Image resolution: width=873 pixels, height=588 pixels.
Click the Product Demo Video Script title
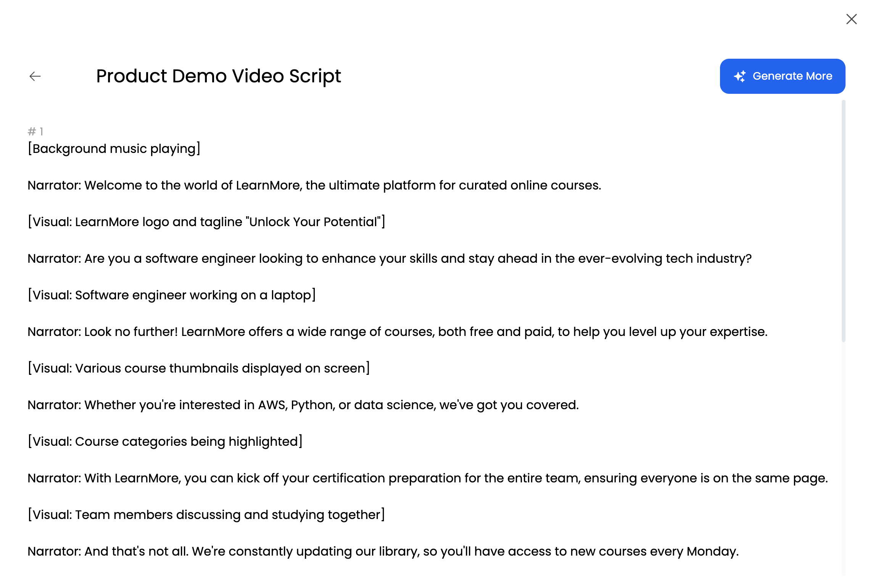pos(219,76)
